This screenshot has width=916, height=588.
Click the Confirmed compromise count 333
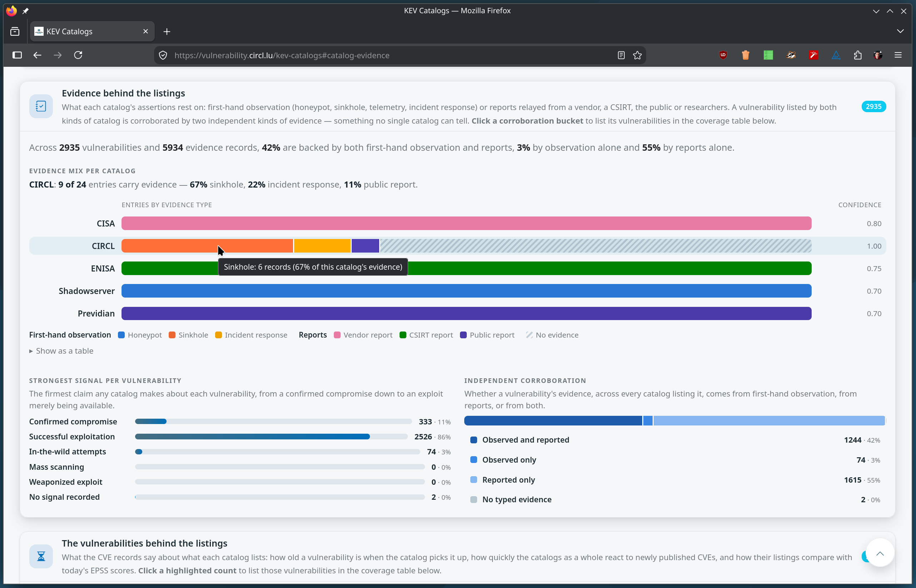click(x=425, y=422)
